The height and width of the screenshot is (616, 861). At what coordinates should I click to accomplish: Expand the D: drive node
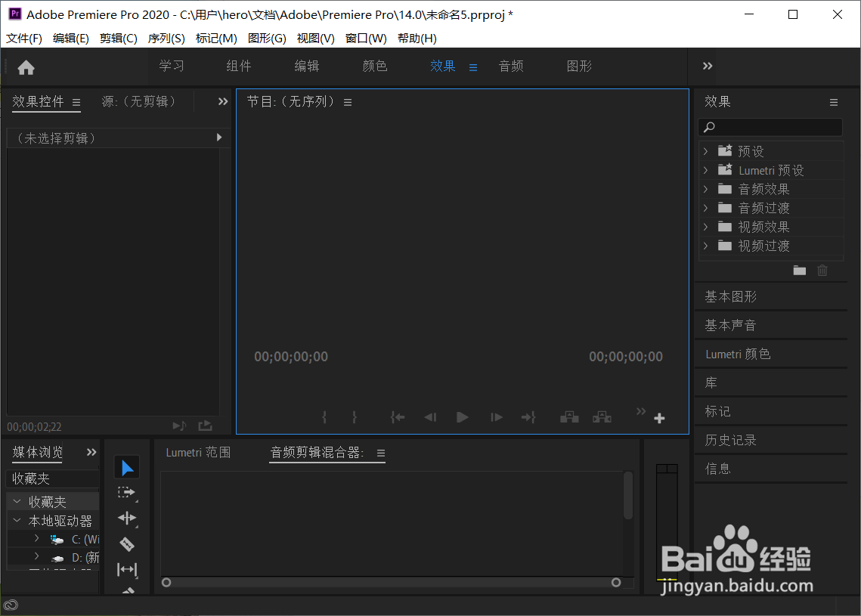(x=37, y=556)
